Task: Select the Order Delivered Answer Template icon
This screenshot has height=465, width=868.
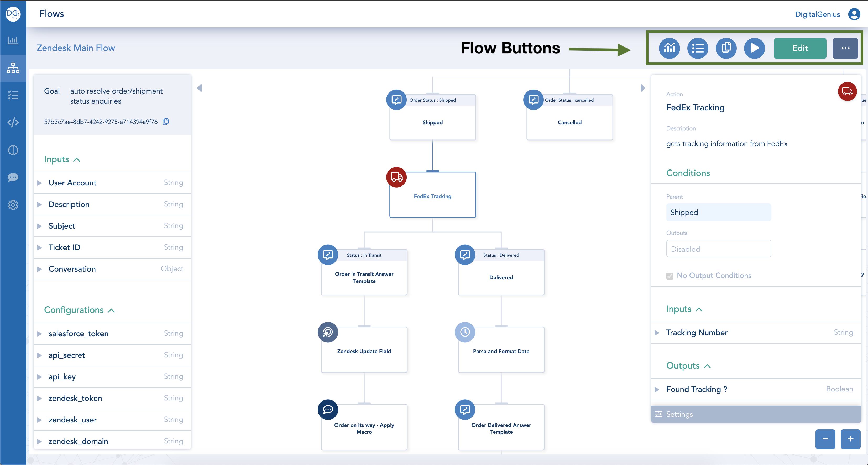Action: click(464, 409)
